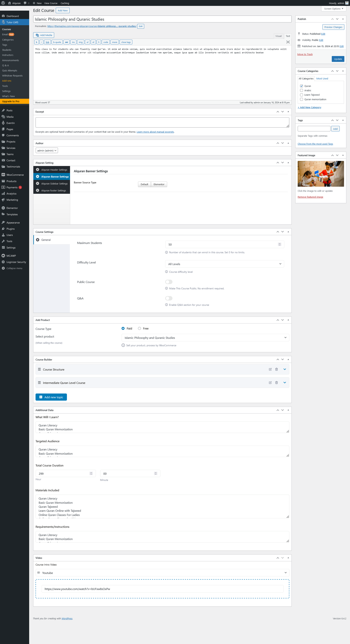The height and width of the screenshot is (644, 350).
Task: Grab the Course Structure drag handle icon
Action: pos(39,369)
